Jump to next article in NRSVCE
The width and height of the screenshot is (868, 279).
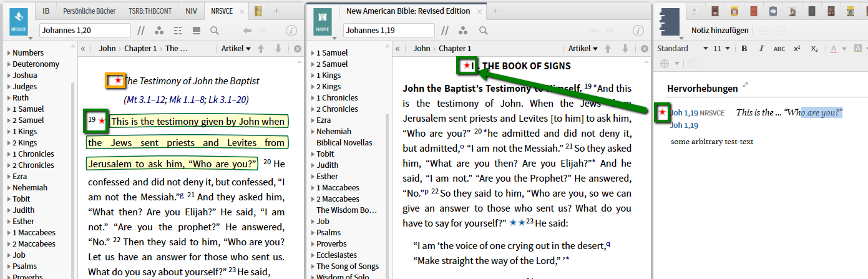point(278,49)
